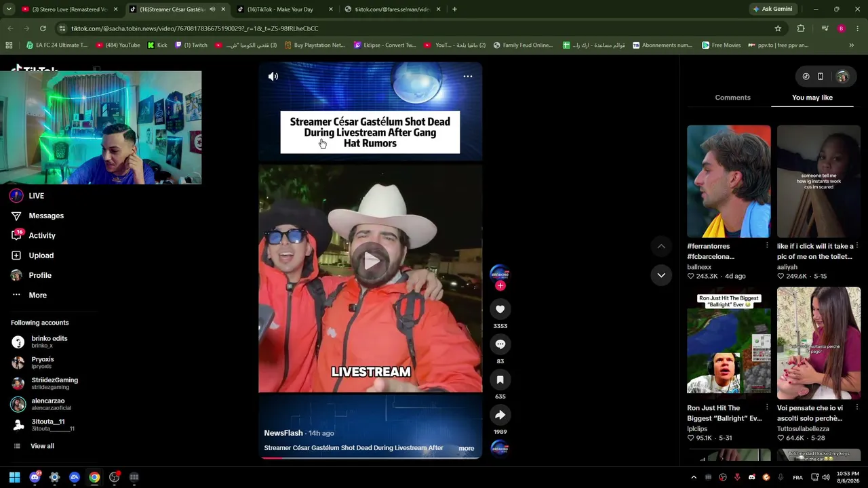Reload the current page

(x=43, y=28)
